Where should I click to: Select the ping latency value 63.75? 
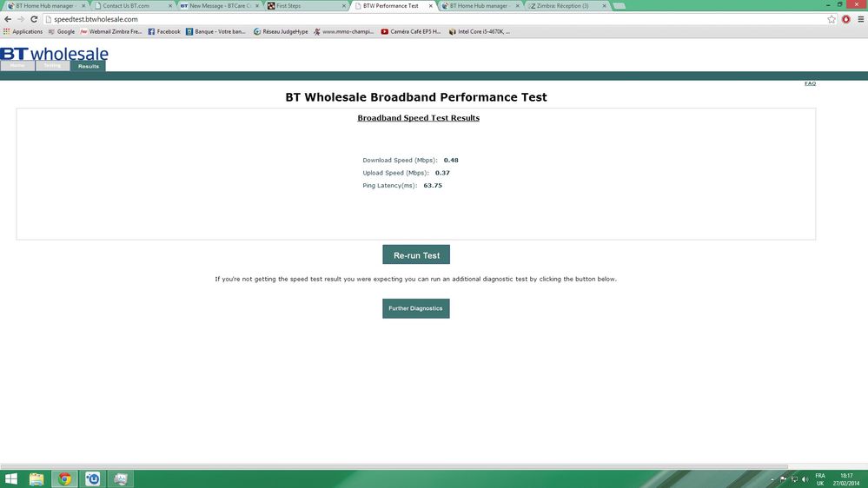433,185
